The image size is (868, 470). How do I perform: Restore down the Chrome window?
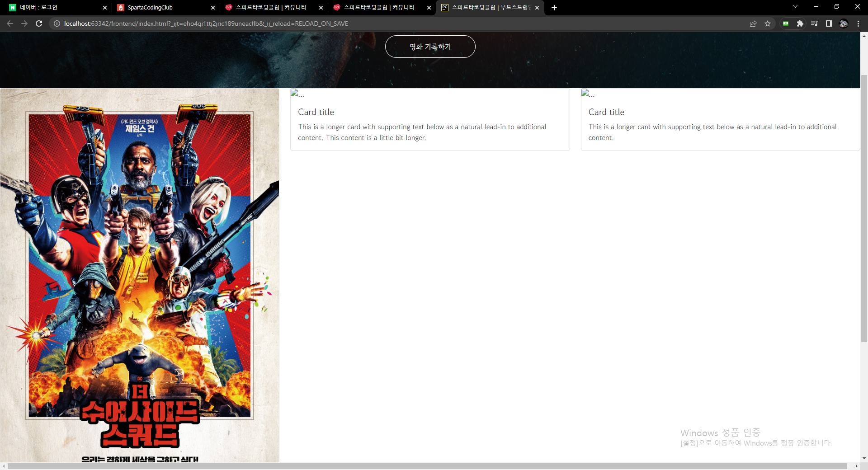(837, 7)
